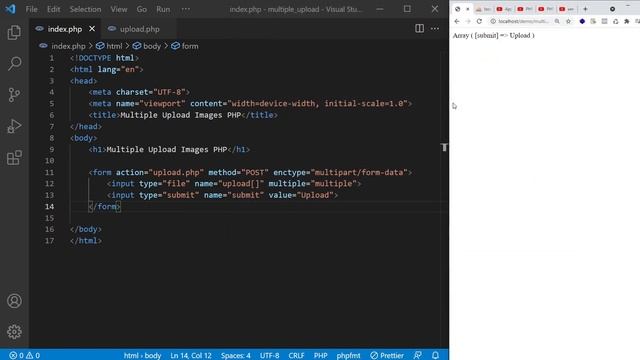
Task: Click the "upload[]" name value in code
Action: coord(241,184)
